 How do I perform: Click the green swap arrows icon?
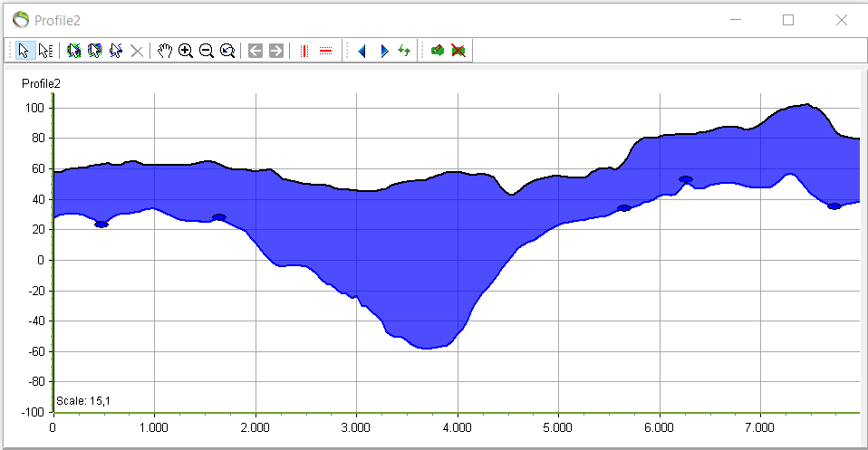tap(404, 51)
